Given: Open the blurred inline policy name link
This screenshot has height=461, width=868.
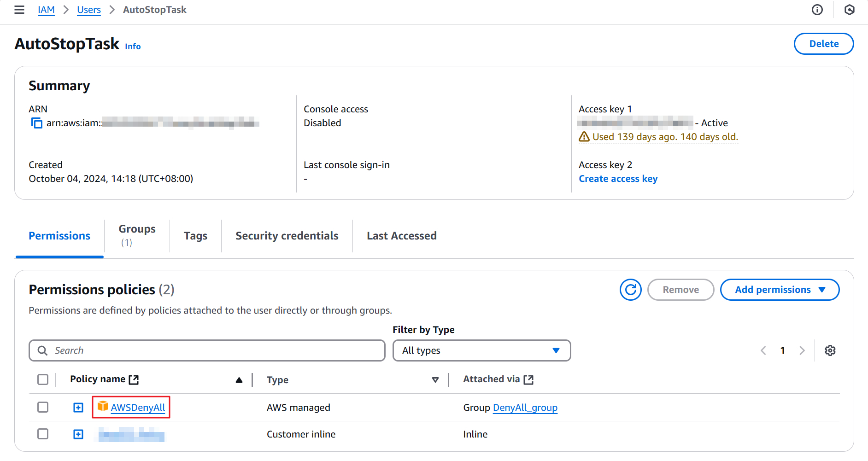Looking at the screenshot, I should [x=131, y=434].
